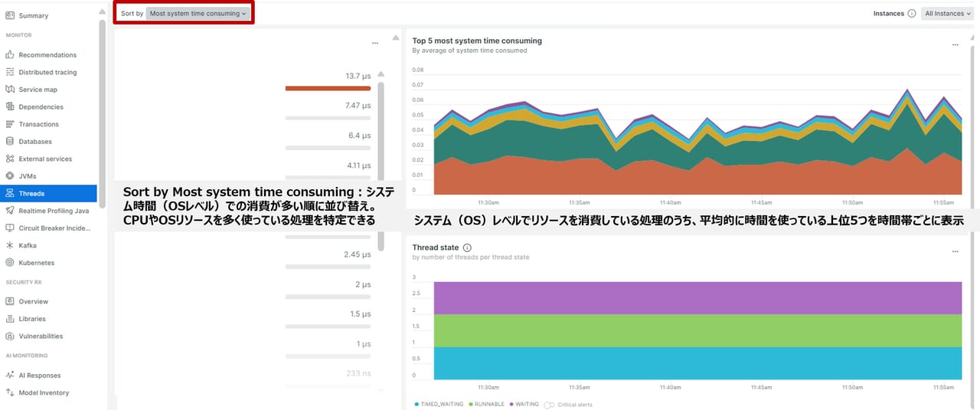
Task: Toggle the Critical alerts switch
Action: [548, 405]
